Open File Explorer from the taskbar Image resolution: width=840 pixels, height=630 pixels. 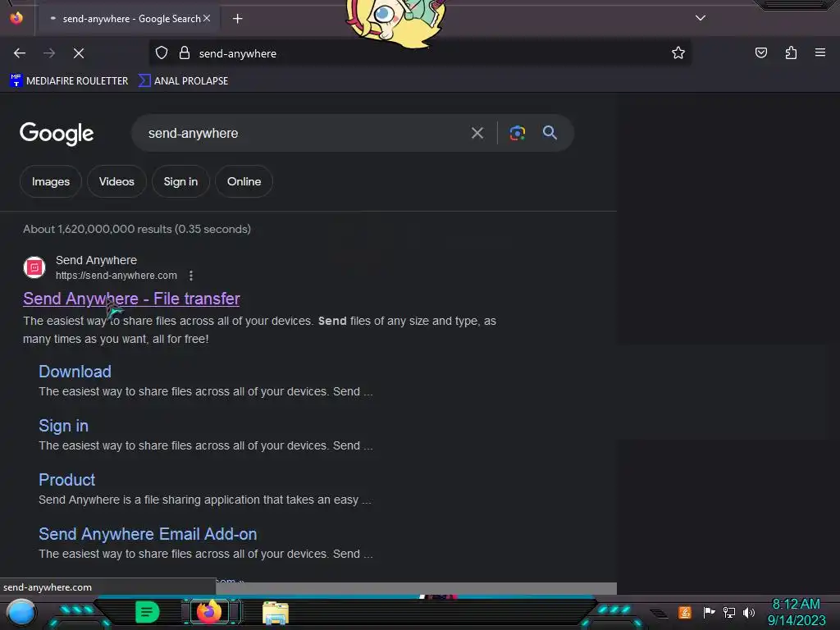pos(276,613)
